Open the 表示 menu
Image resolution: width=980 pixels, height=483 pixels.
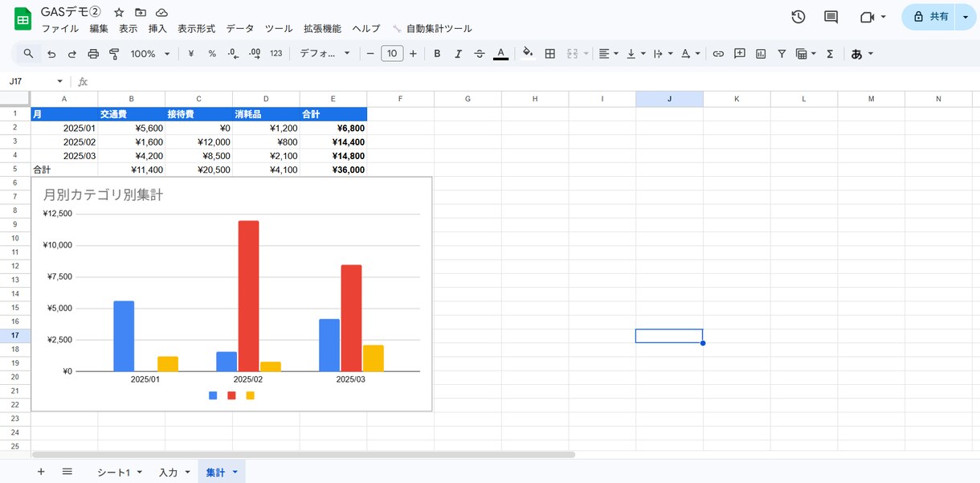point(129,29)
